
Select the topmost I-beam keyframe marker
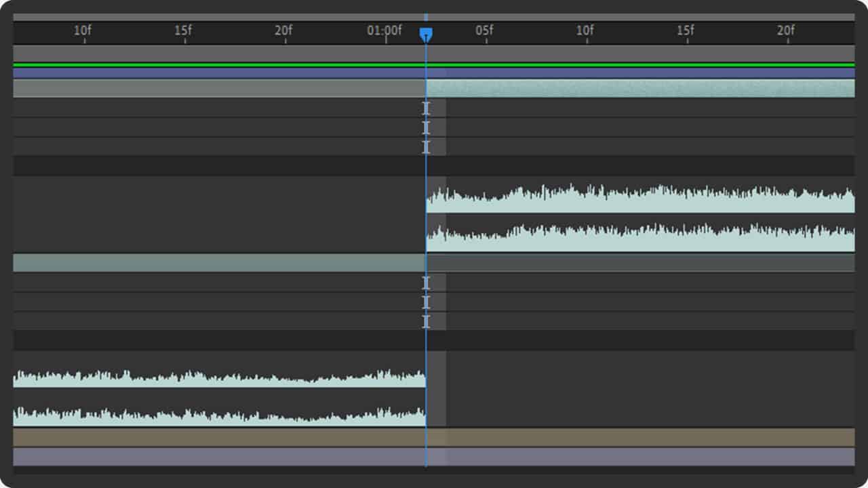[426, 108]
